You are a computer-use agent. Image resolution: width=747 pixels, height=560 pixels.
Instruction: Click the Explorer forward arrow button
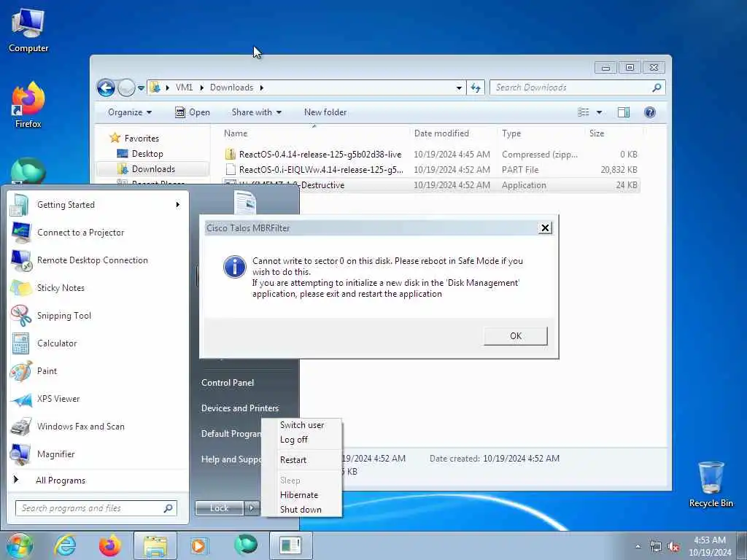point(126,87)
